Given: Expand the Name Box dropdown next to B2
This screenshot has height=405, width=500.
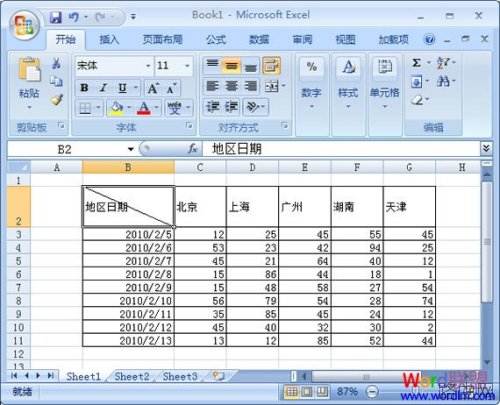Looking at the screenshot, I should pos(131,149).
